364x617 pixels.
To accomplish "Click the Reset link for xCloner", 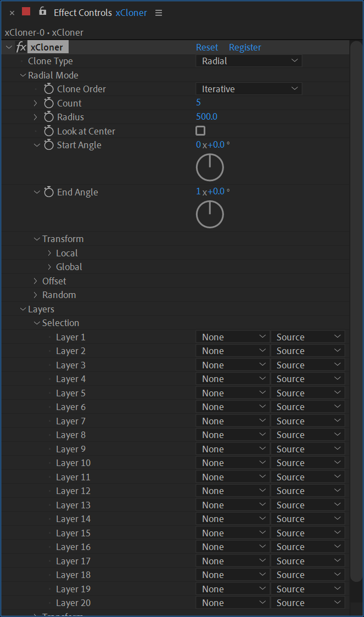I will [x=207, y=47].
